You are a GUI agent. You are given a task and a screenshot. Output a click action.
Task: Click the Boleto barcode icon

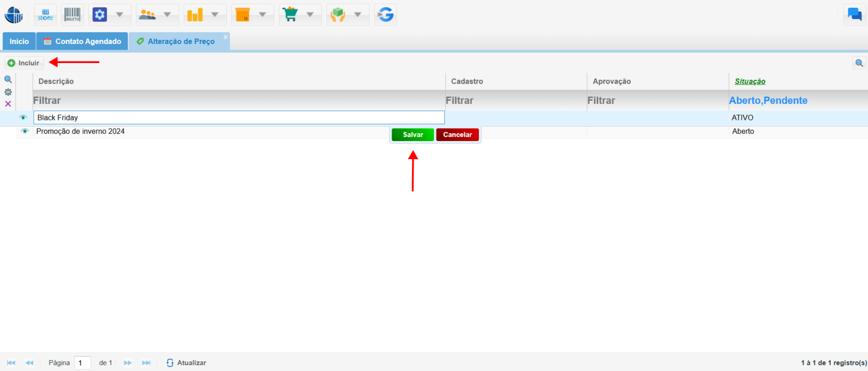72,15
